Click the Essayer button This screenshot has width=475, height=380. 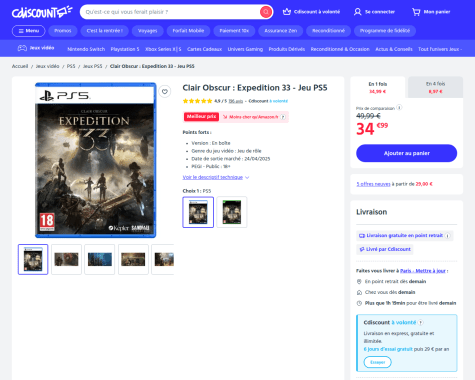point(377,362)
